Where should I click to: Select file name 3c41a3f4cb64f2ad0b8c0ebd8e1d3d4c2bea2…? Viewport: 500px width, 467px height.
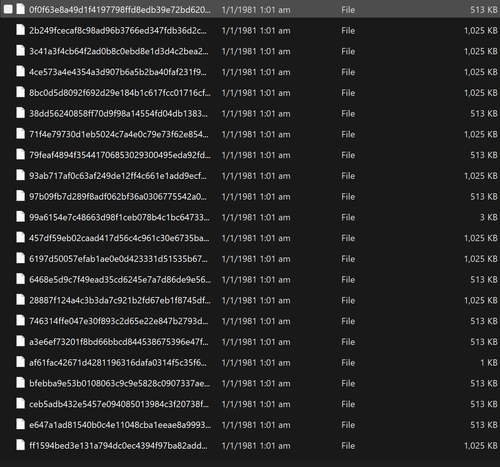119,51
